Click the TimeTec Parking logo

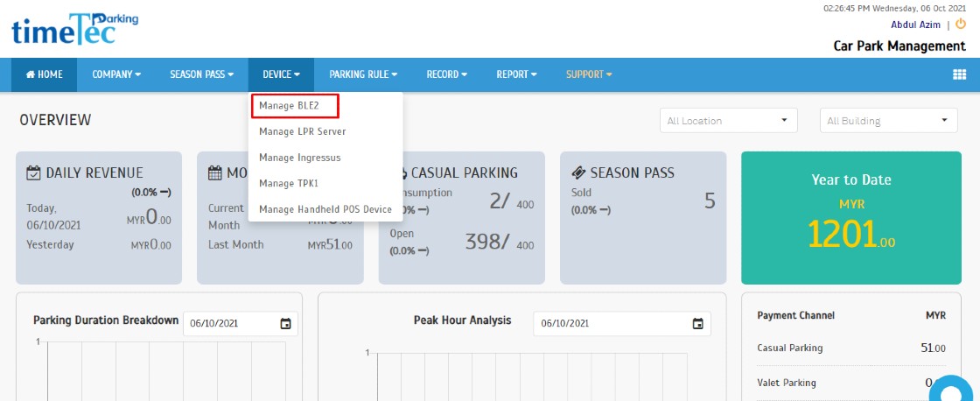click(x=73, y=29)
